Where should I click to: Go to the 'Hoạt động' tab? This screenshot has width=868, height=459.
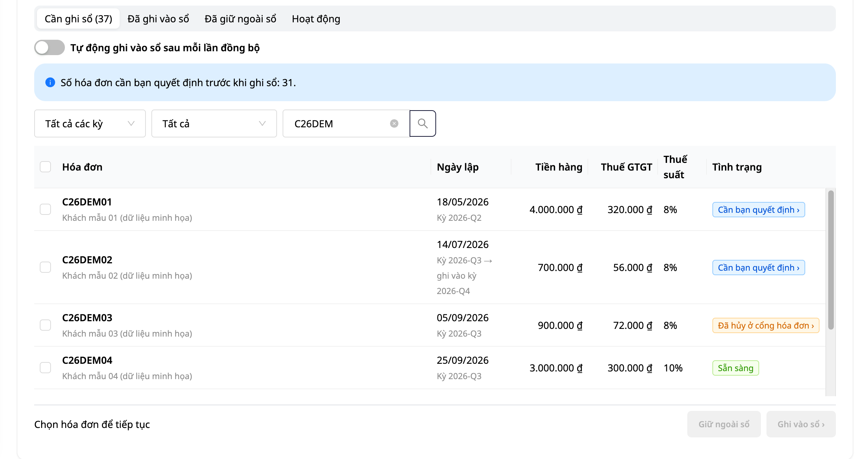coord(316,19)
